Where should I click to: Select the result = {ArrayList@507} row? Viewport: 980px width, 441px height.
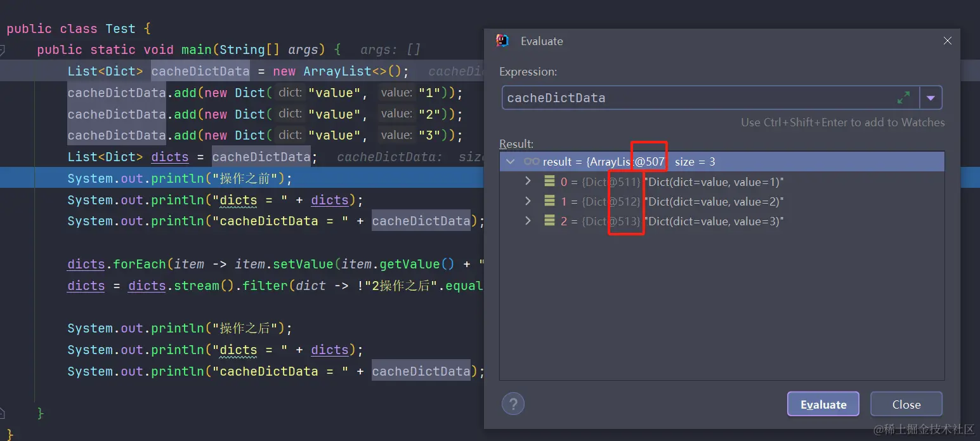coord(722,162)
